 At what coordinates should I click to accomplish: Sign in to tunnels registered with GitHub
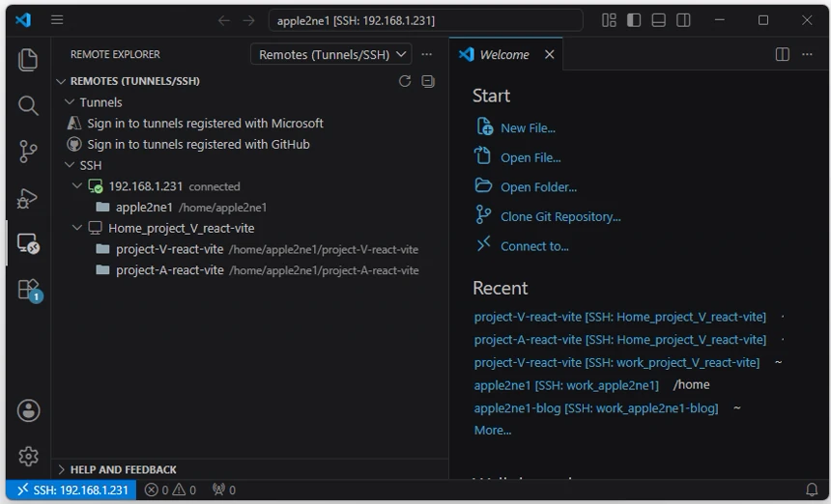pos(198,145)
